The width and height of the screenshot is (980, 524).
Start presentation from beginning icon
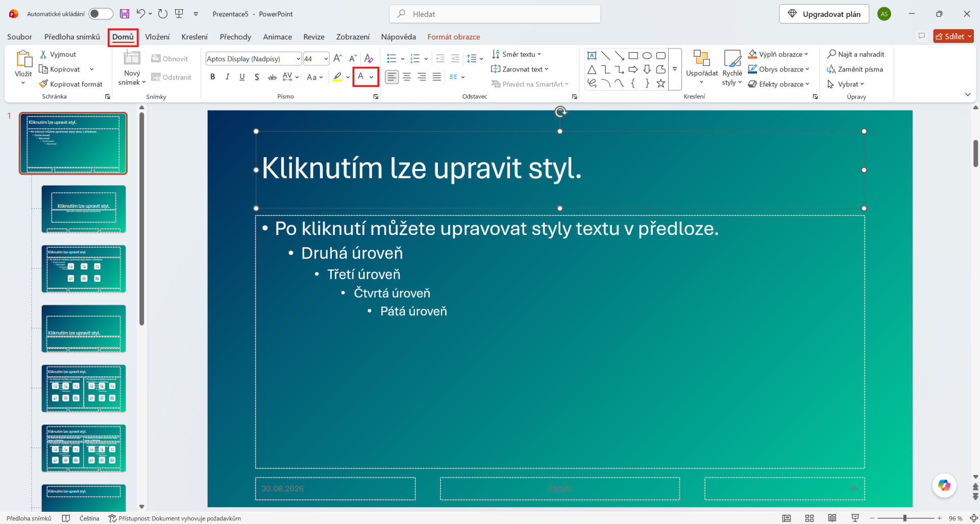tap(179, 14)
